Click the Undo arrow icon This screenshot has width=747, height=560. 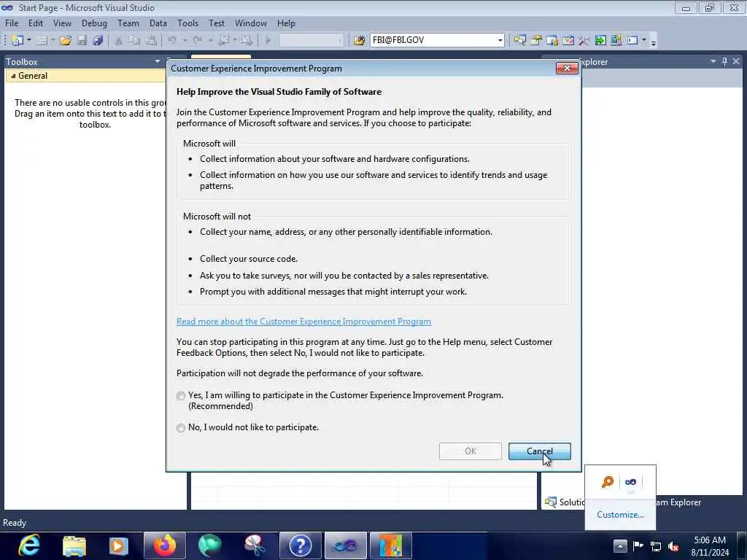(x=171, y=41)
